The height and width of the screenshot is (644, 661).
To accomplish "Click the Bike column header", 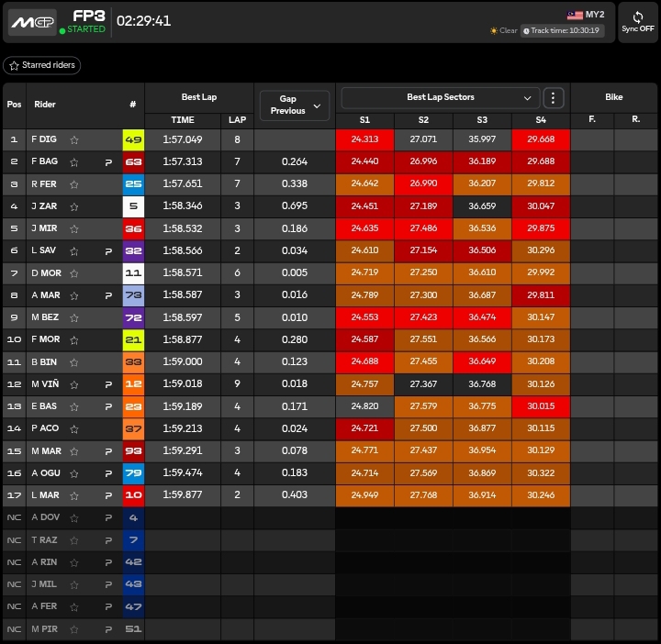I will click(613, 97).
